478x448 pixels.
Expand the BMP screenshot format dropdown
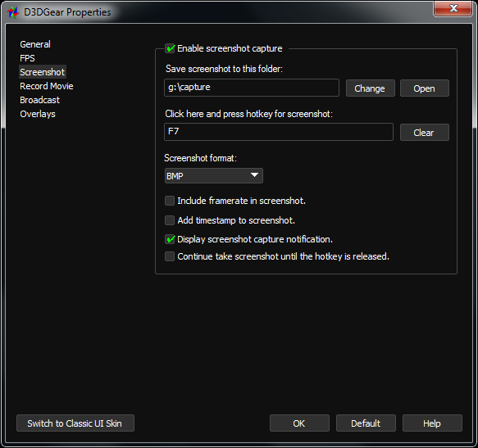click(214, 176)
